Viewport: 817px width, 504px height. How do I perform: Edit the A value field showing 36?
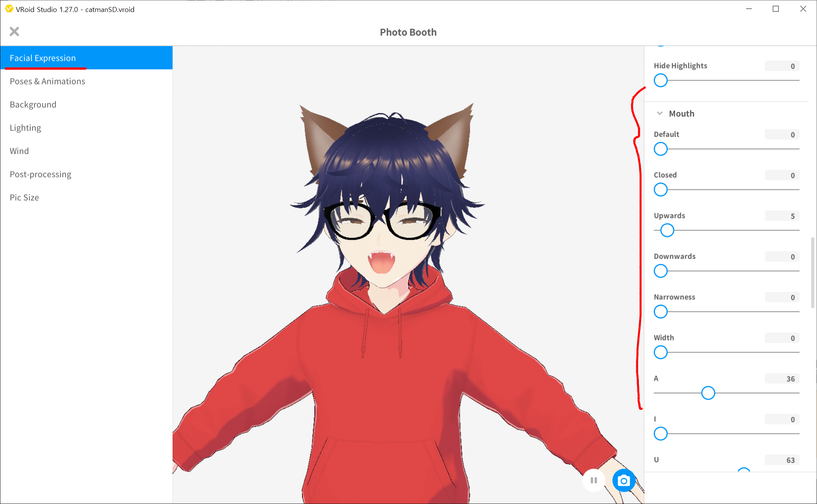click(x=782, y=379)
